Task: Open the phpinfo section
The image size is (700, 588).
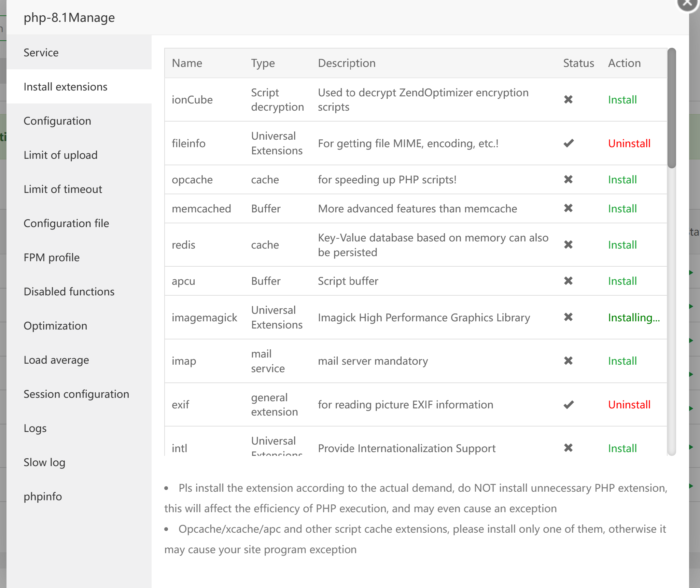Action: pyautogui.click(x=43, y=496)
